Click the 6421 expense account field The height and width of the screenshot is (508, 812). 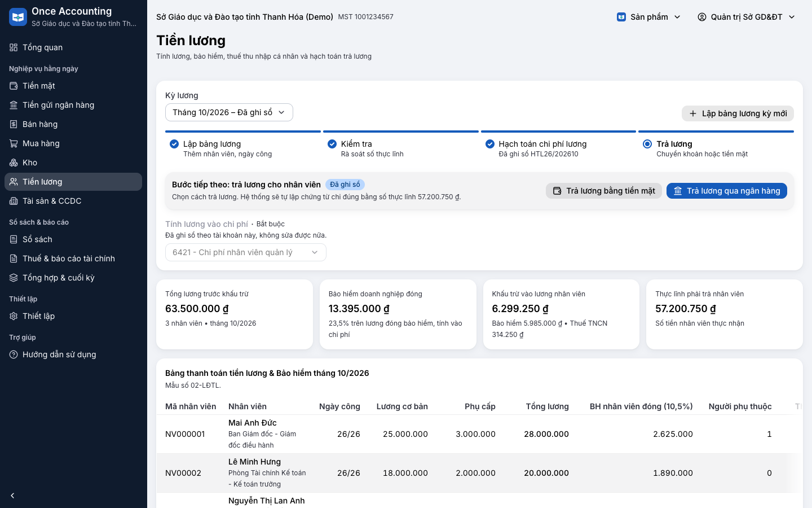(x=246, y=252)
